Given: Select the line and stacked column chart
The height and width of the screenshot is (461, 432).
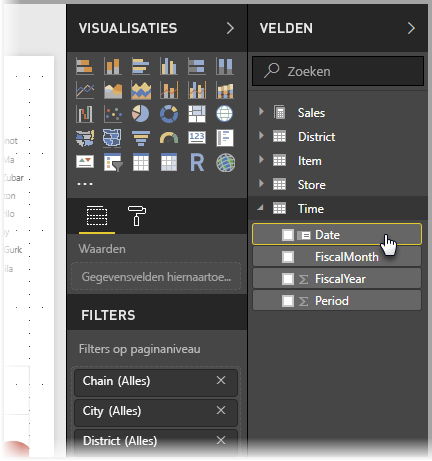Looking at the screenshot, I should (169, 90).
